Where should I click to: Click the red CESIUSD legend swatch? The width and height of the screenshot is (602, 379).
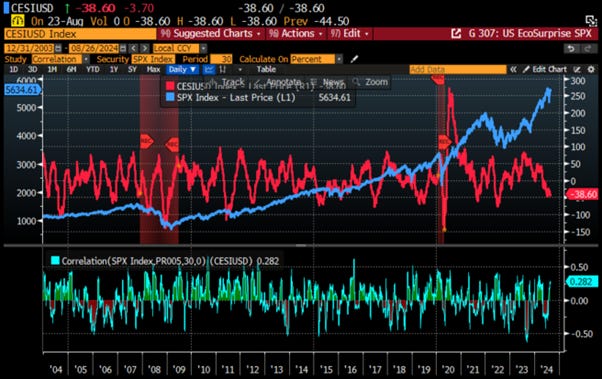tap(170, 86)
